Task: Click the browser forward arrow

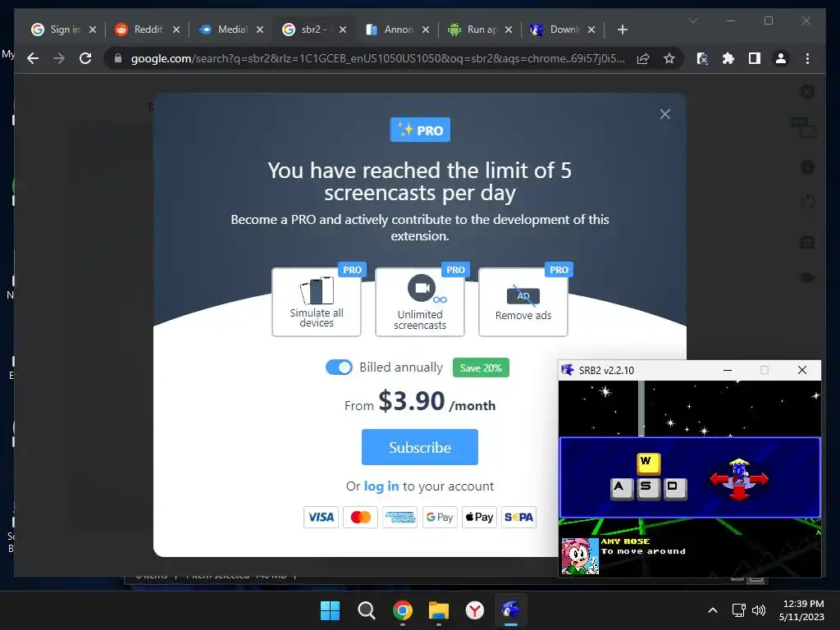Action: [59, 58]
